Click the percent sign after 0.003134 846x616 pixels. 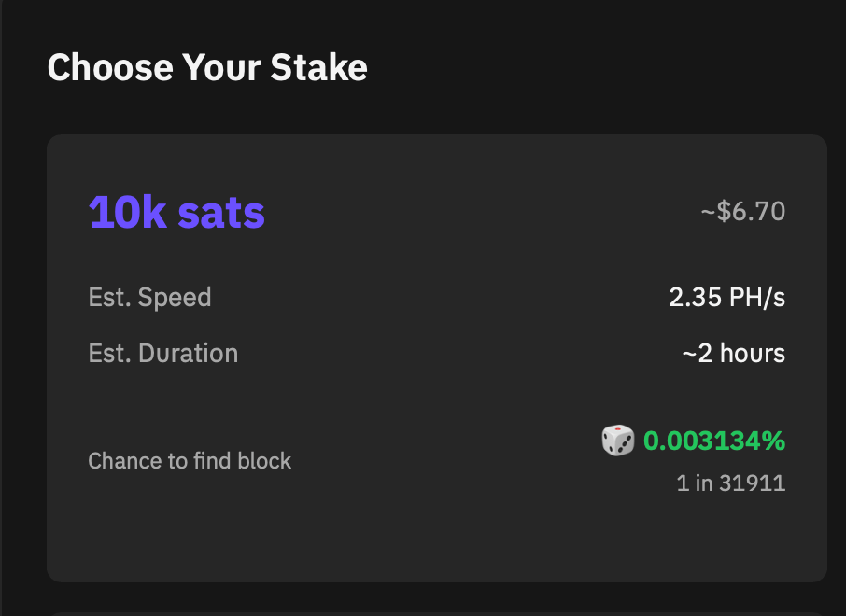(x=774, y=441)
